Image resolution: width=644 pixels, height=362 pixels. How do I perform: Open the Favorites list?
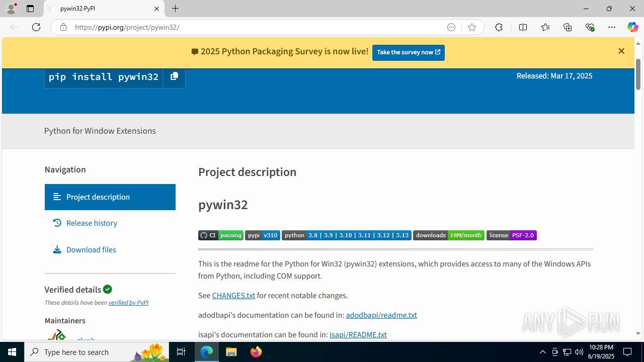point(545,27)
